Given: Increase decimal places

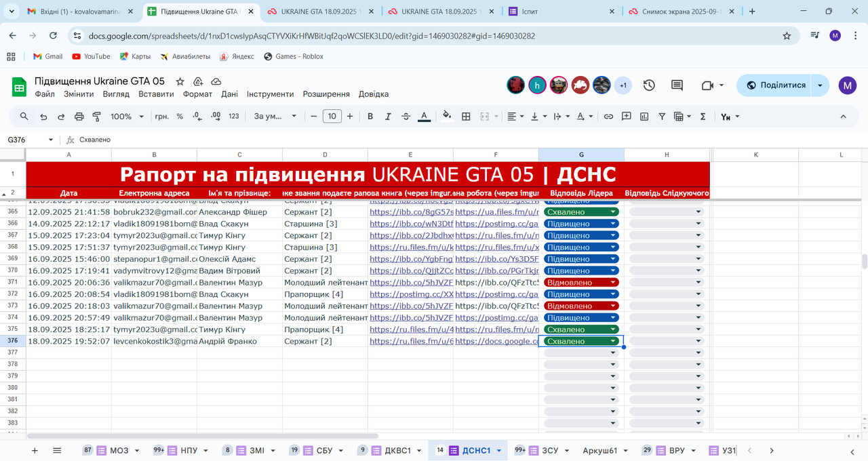Looking at the screenshot, I should [216, 117].
